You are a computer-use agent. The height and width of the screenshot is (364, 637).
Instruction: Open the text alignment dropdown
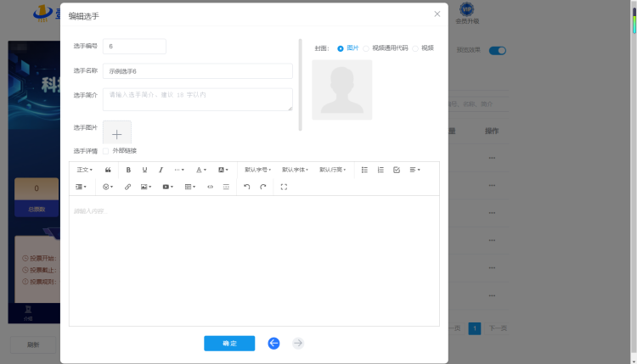[414, 170]
